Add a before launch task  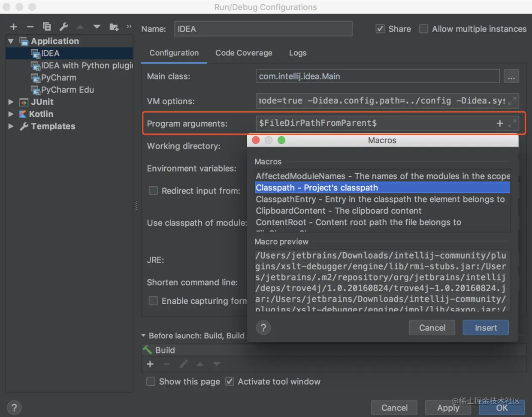150,364
